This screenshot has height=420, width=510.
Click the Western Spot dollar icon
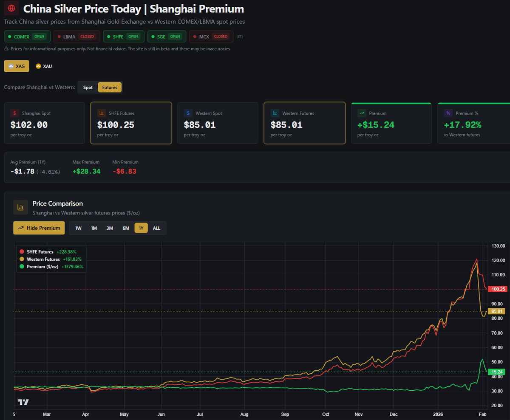188,113
